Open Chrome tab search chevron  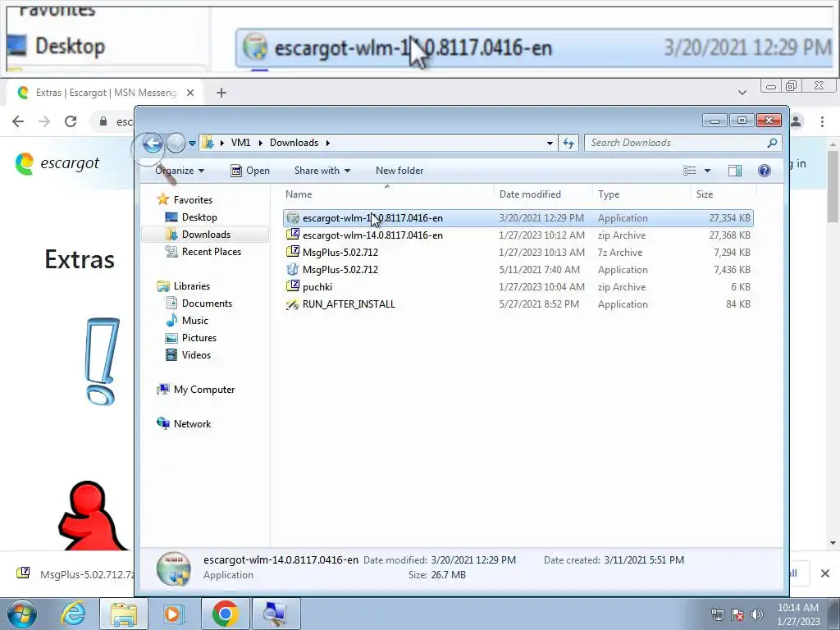pyautogui.click(x=742, y=93)
